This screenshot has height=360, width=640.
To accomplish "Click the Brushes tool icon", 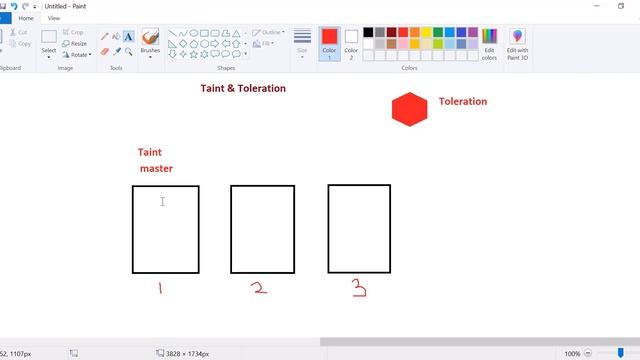I will coord(150,37).
